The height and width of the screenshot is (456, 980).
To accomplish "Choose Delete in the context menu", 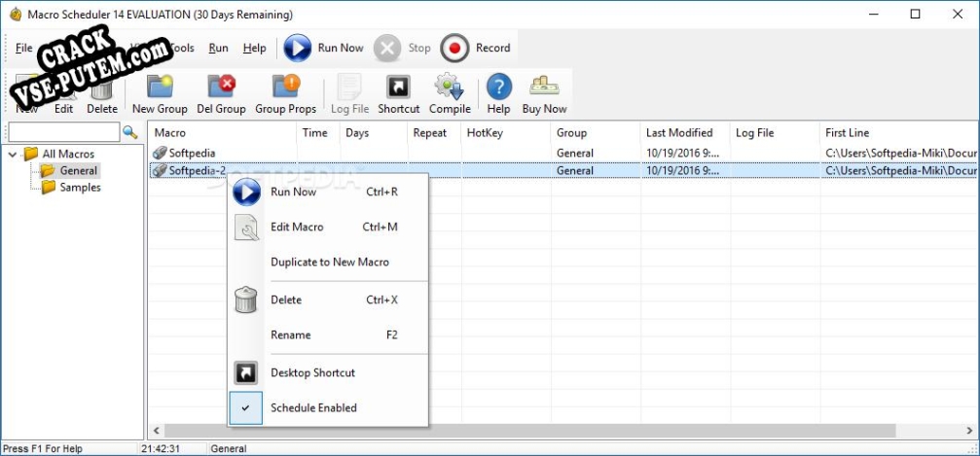I will [x=329, y=299].
